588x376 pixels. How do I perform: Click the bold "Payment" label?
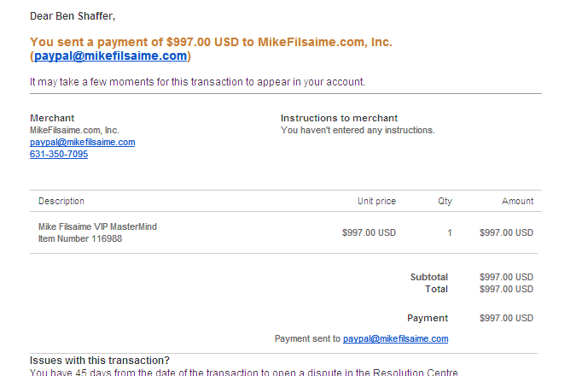click(428, 318)
